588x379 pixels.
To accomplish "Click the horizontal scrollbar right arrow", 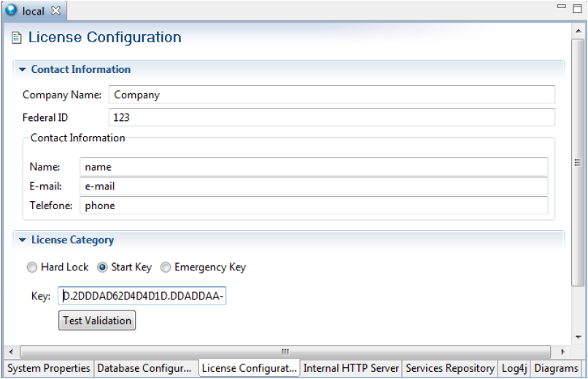I will [562, 352].
